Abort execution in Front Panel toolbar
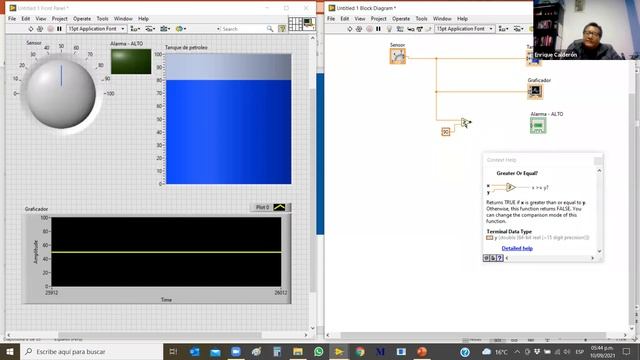This screenshot has width=640, height=360. [x=51, y=29]
